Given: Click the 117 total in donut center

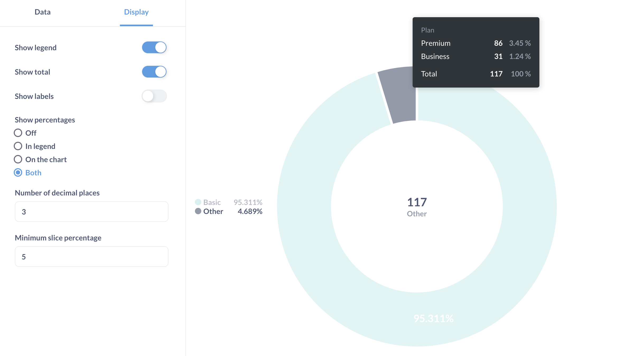Looking at the screenshot, I should pos(417,202).
